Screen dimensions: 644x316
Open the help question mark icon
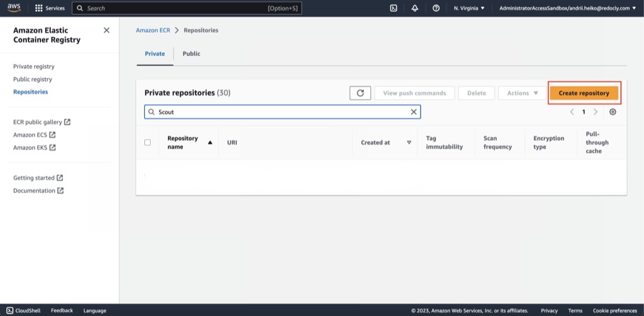point(436,8)
